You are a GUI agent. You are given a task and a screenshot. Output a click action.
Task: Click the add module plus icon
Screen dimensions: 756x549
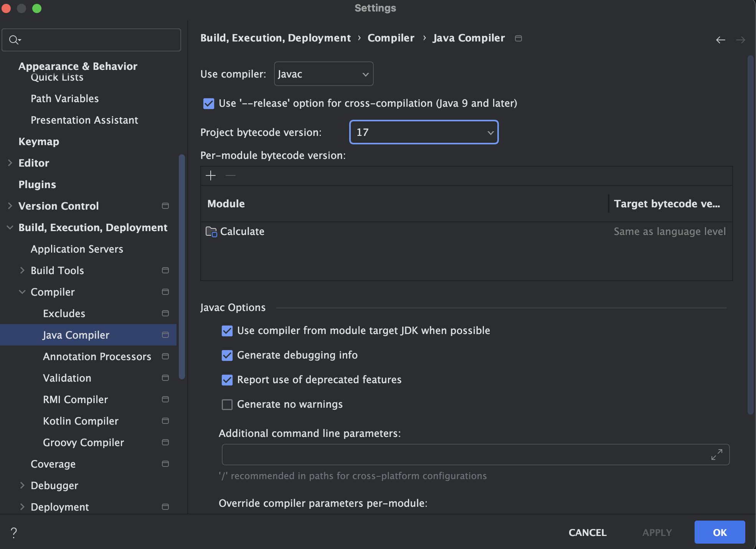[x=211, y=176]
